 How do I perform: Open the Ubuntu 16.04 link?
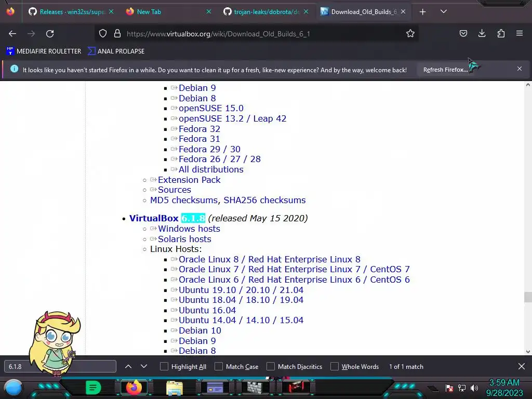click(x=207, y=311)
